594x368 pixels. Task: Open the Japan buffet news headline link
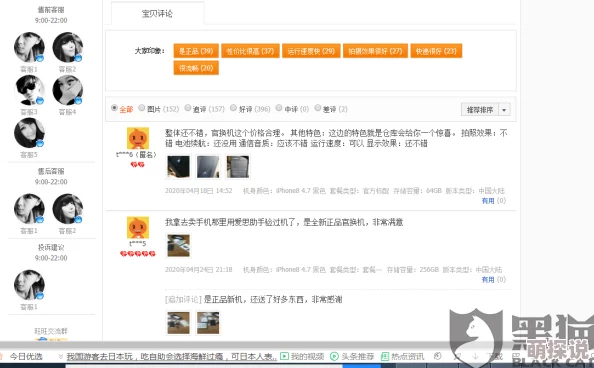pyautogui.click(x=172, y=356)
